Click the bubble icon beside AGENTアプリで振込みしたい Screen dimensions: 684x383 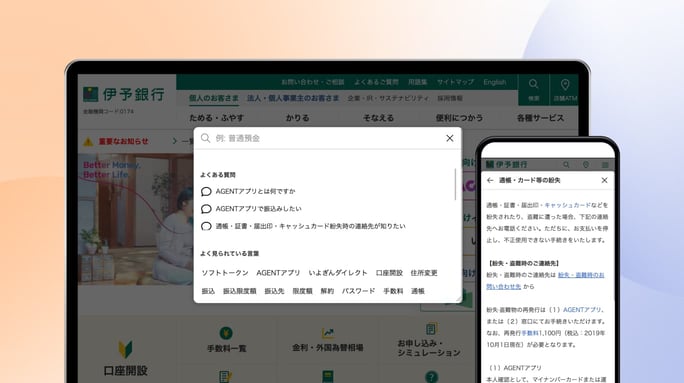click(x=206, y=209)
